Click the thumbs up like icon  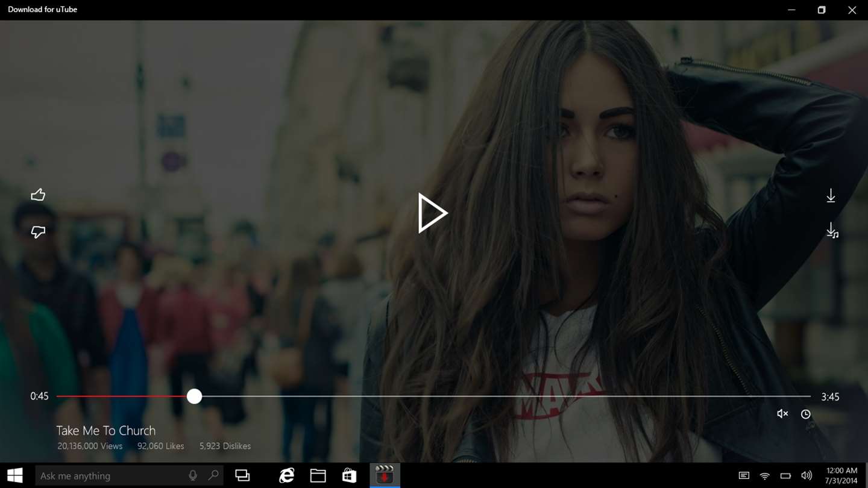38,195
